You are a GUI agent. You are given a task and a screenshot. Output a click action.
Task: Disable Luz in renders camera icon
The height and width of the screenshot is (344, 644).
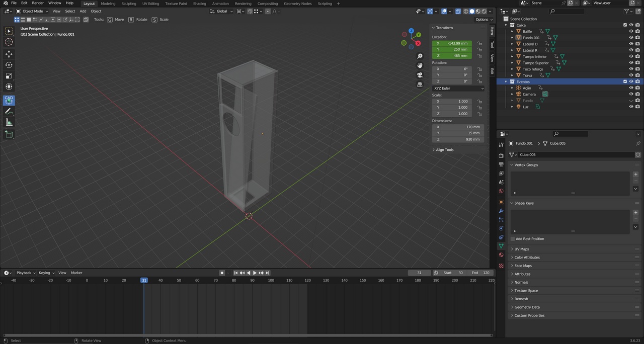[637, 107]
